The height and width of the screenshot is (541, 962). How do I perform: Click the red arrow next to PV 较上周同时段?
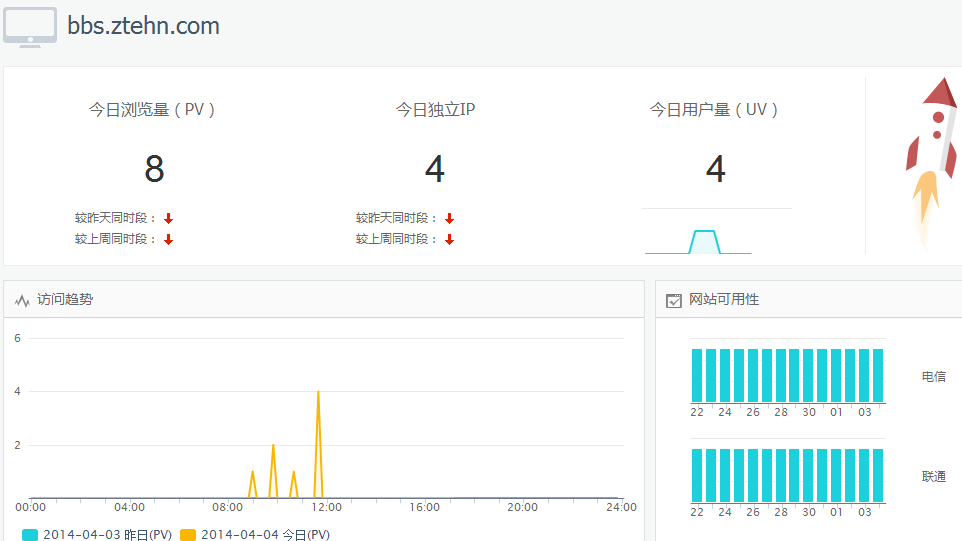pos(169,239)
